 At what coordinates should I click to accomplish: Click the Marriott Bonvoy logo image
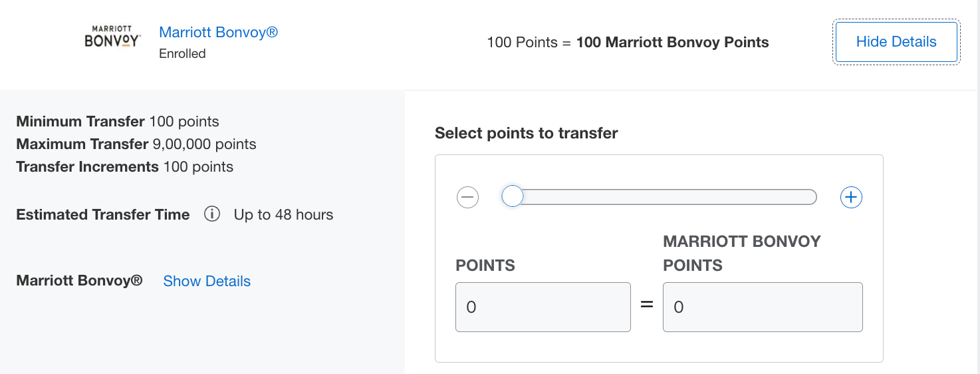click(112, 37)
